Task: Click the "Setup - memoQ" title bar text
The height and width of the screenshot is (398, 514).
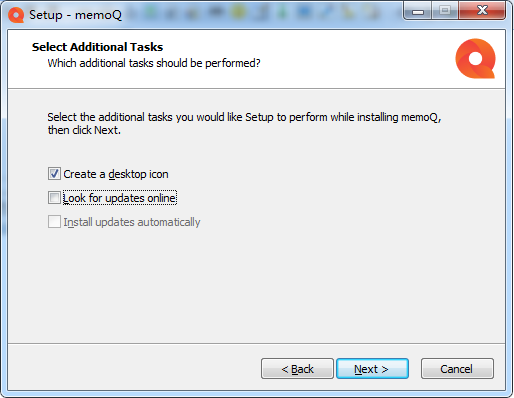Action: pos(75,15)
